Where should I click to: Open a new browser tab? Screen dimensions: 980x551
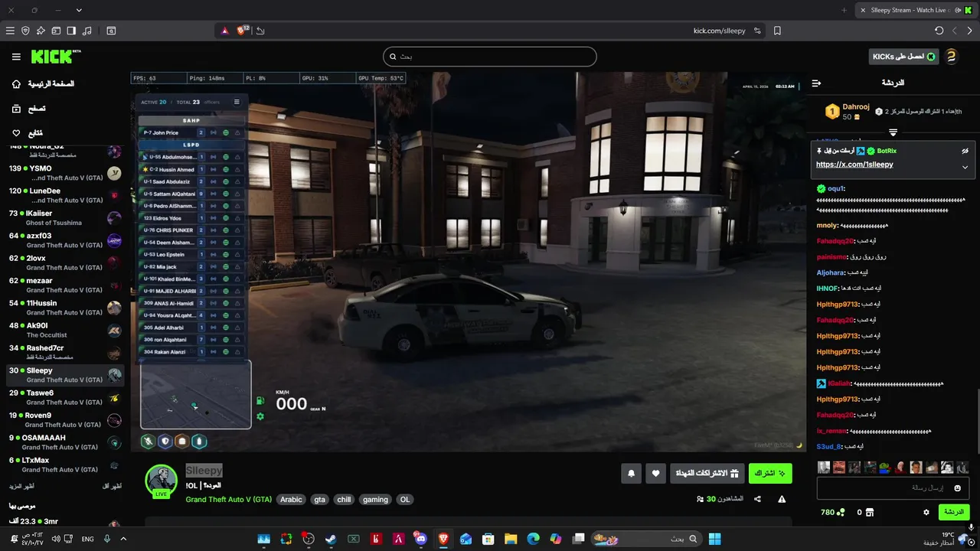point(844,10)
